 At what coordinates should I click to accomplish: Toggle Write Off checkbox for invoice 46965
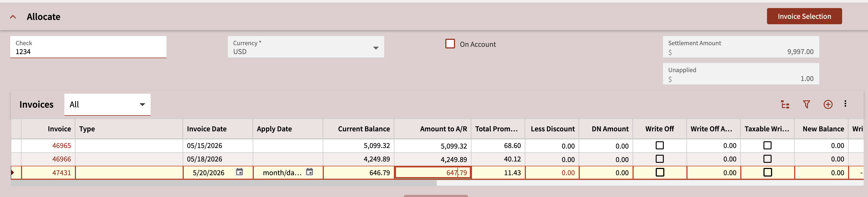659,145
